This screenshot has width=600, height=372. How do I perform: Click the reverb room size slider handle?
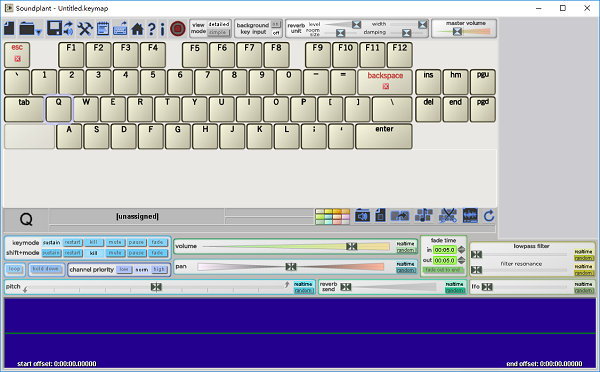341,33
